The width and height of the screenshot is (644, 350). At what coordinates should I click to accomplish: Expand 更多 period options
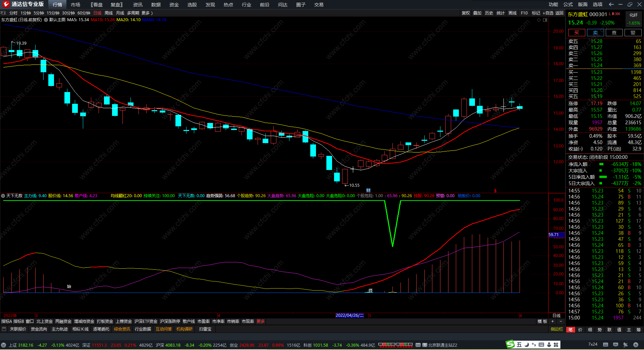click(147, 13)
